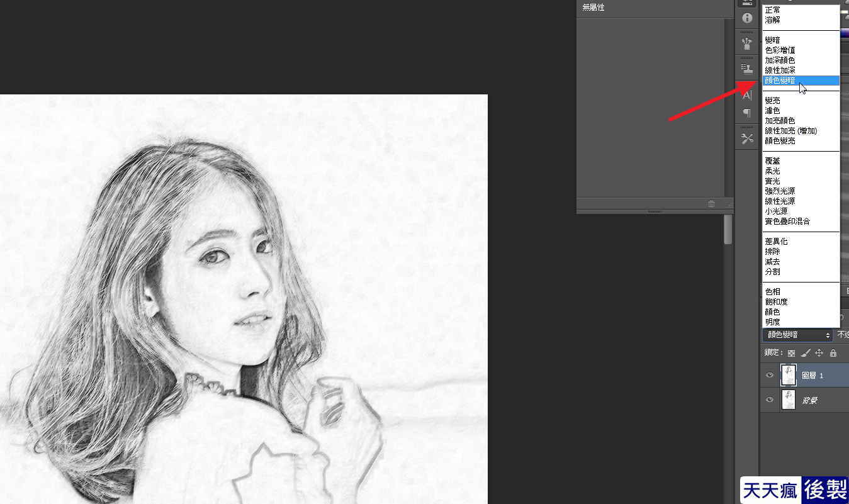Choose 分割 blend mode
Image resolution: width=849 pixels, height=504 pixels.
pyautogui.click(x=801, y=272)
